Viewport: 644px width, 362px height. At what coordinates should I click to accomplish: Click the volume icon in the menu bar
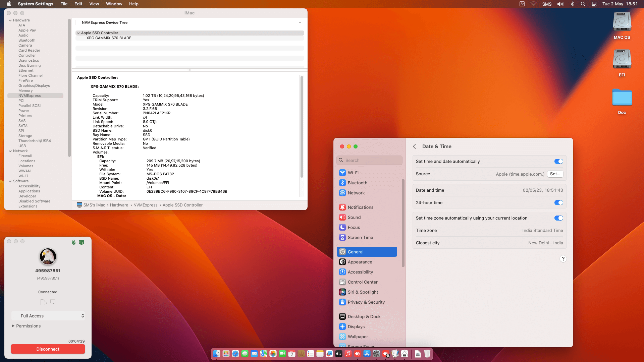click(560, 4)
